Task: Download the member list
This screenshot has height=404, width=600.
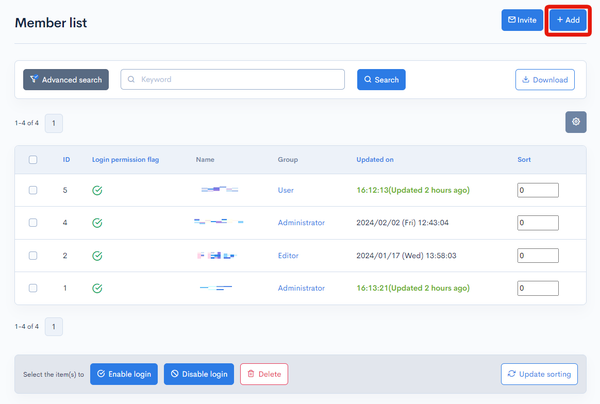Action: (545, 80)
